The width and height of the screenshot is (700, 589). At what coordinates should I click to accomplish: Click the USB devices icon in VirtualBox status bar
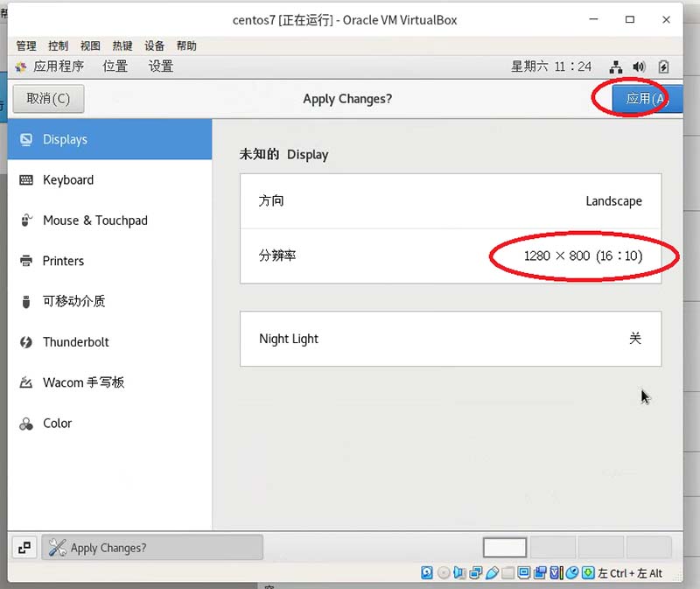pos(492,573)
